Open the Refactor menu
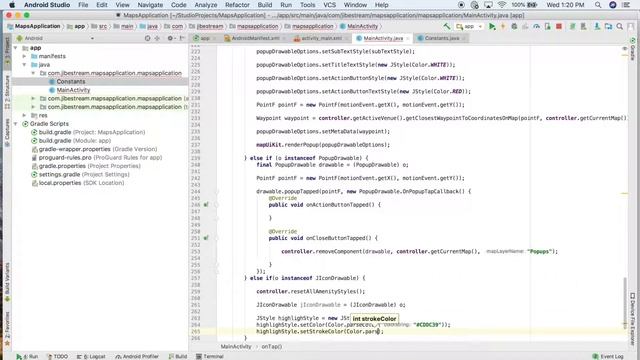This screenshot has width=640, height=360. (237, 5)
